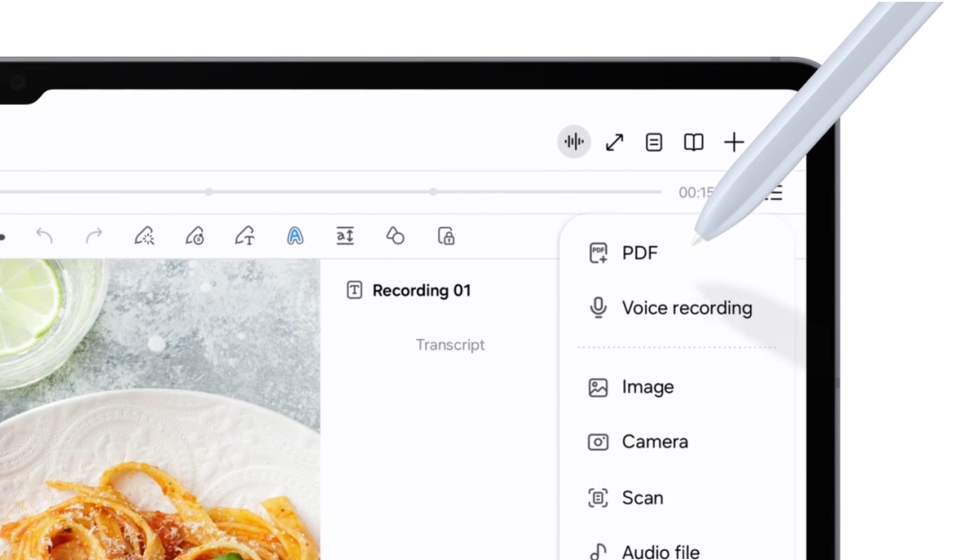Select the handwriting to text pen tool
This screenshot has height=560, width=971.
click(245, 235)
